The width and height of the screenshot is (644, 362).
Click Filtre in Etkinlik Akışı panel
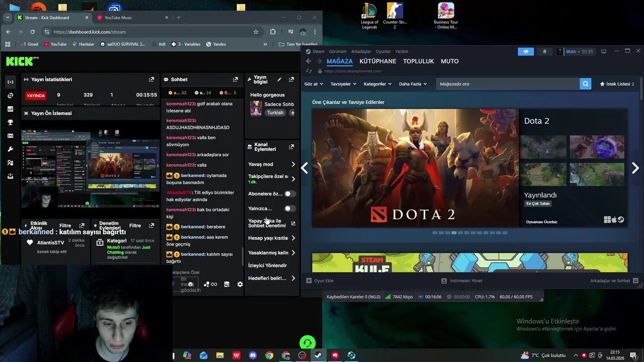click(x=65, y=226)
